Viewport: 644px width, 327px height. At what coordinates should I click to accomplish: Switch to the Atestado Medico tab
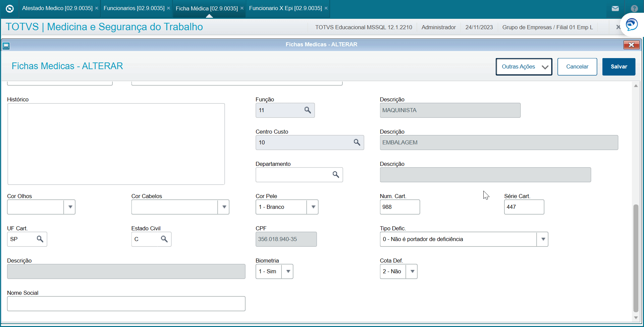[x=57, y=8]
